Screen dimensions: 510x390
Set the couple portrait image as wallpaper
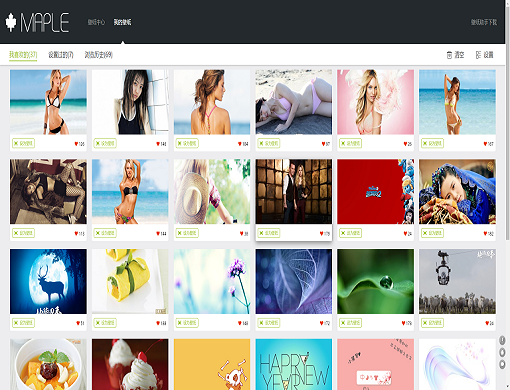pos(269,233)
